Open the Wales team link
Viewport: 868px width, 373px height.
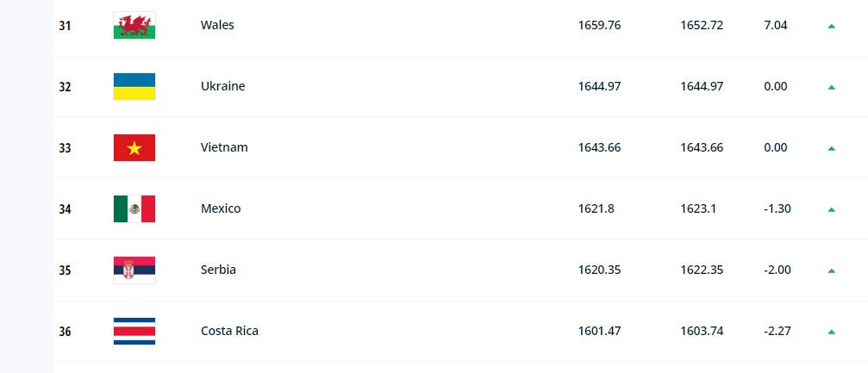click(217, 25)
